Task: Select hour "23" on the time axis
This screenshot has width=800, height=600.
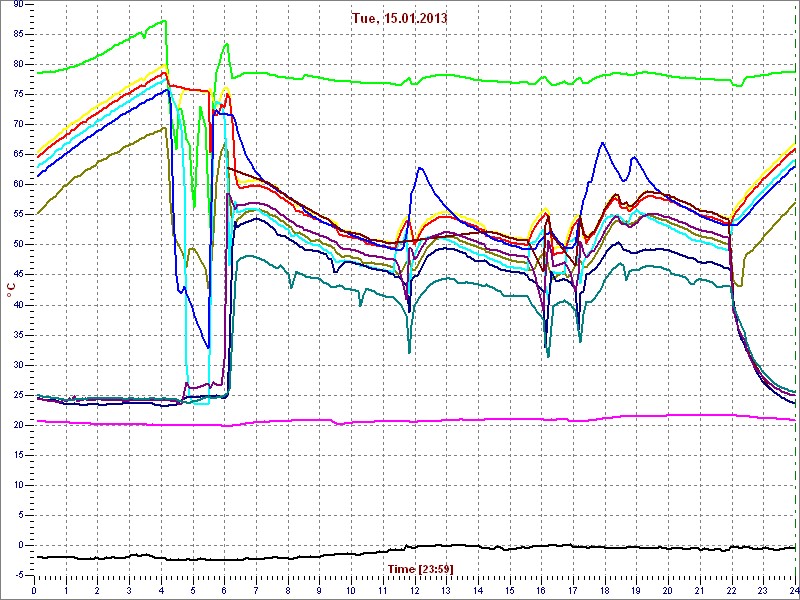Action: point(763,590)
